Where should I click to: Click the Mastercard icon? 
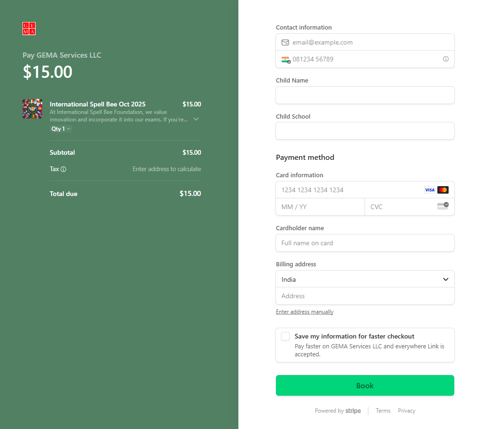coord(443,190)
